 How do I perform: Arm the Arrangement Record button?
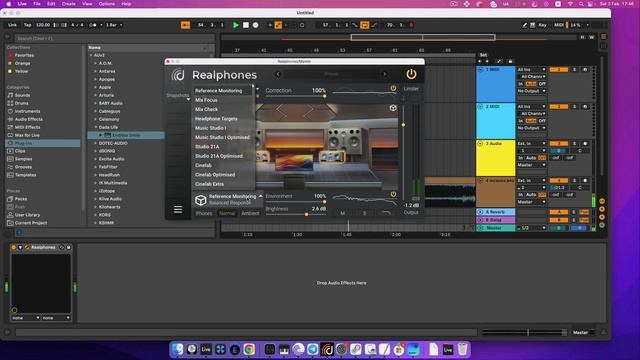pos(256,25)
